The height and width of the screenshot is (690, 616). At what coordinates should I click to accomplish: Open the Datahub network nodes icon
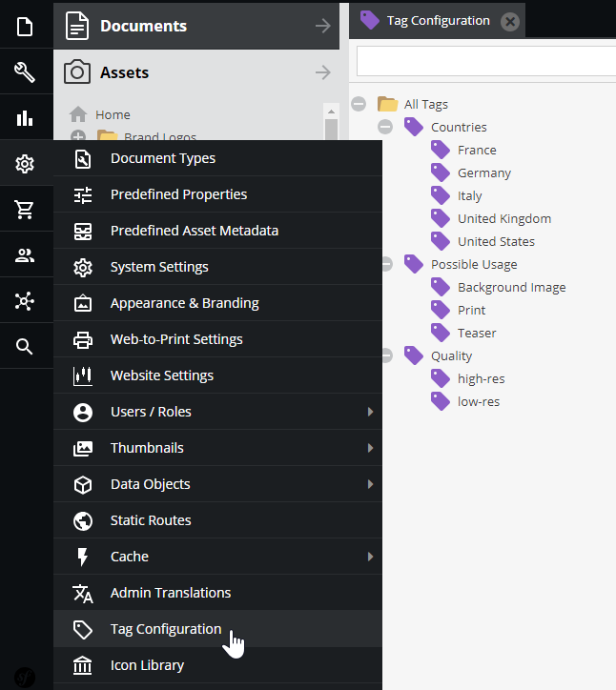point(25,301)
